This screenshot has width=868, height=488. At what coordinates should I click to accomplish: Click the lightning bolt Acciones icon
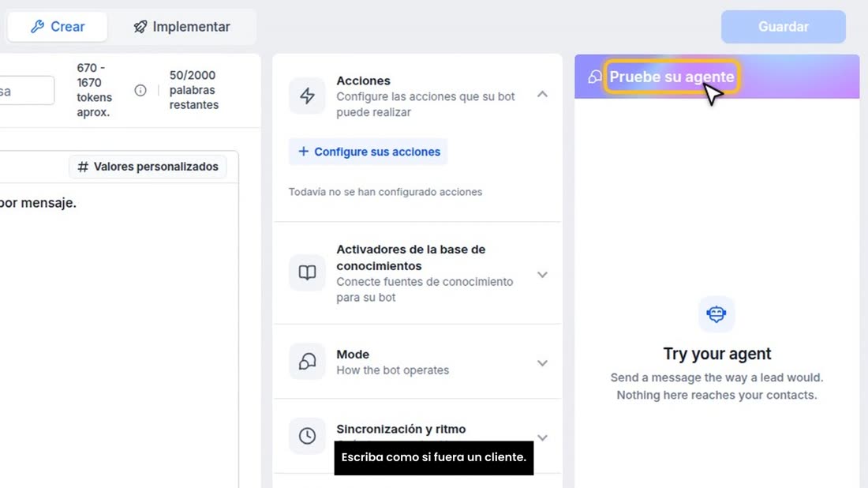click(307, 96)
